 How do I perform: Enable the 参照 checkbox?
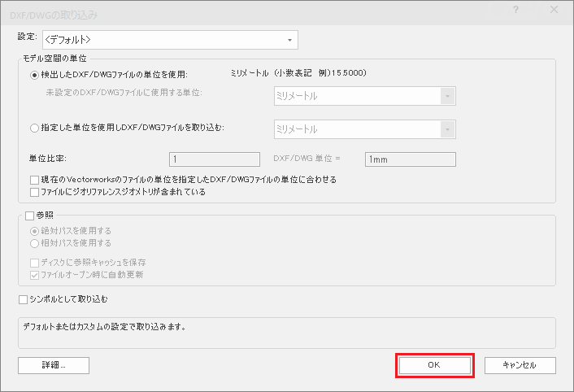[x=29, y=216]
